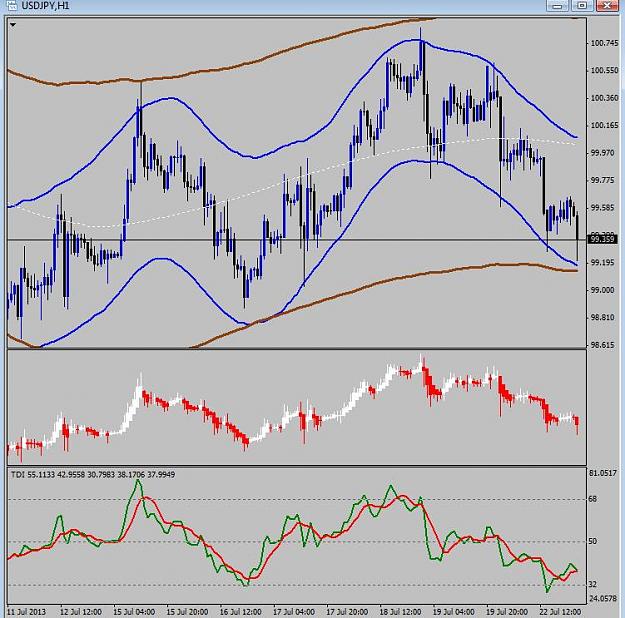This screenshot has height=618, width=625.
Task: Select the horizontal line at 99.359
Action: pos(297,240)
